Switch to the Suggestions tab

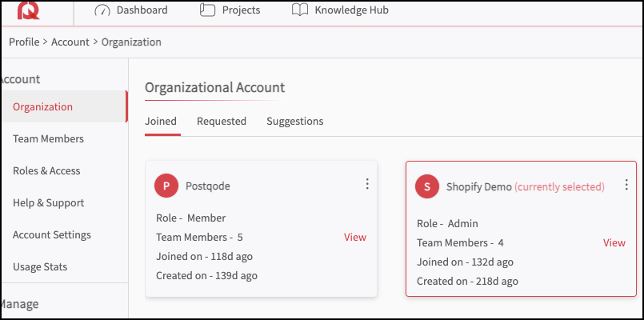[x=295, y=121]
